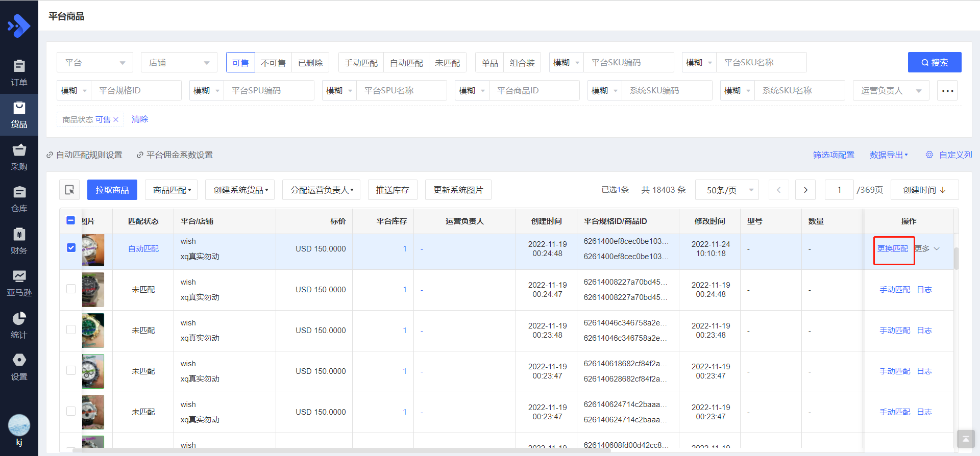
Task: Click the app logo in the sidebar
Action: 19,26
